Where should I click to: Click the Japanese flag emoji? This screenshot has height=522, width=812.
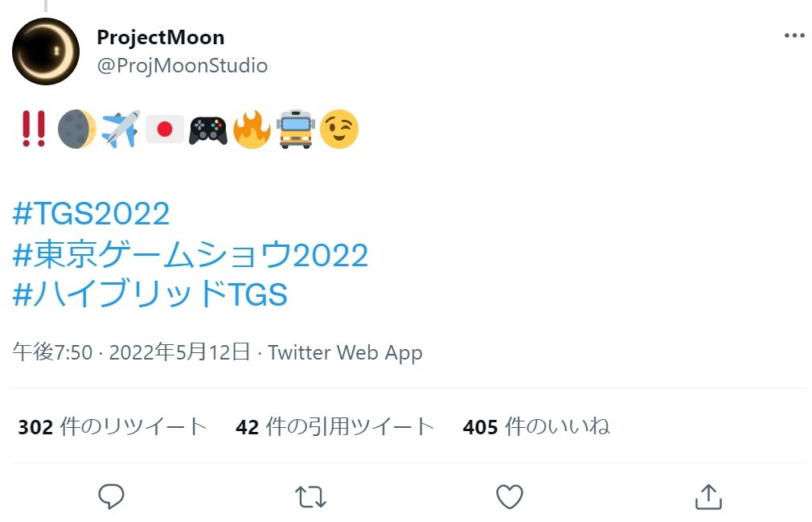pyautogui.click(x=165, y=129)
